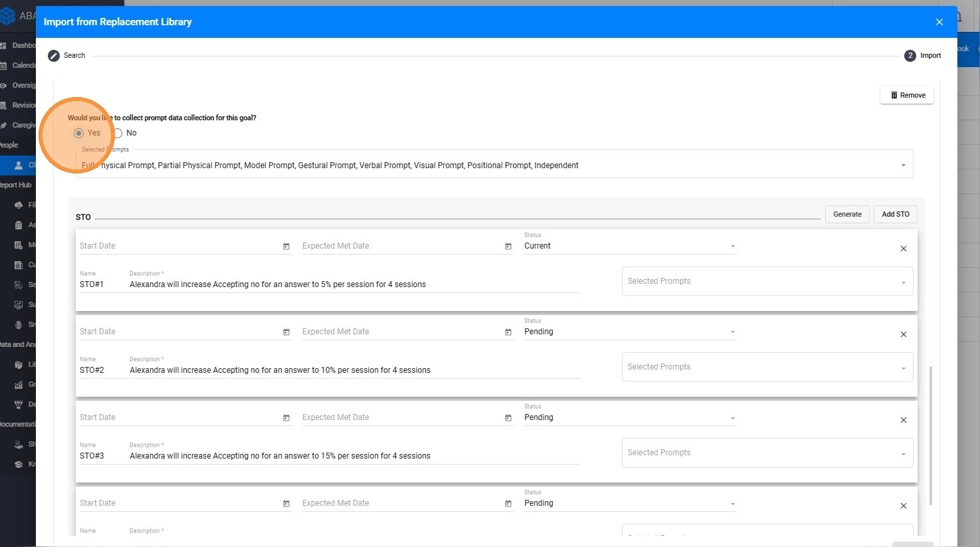Open the Status dropdown showing Current for STO#1
980x547 pixels.
630,246
